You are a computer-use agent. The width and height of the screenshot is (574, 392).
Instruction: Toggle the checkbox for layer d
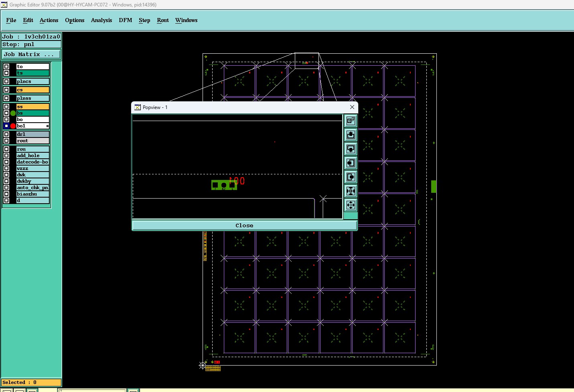6,200
